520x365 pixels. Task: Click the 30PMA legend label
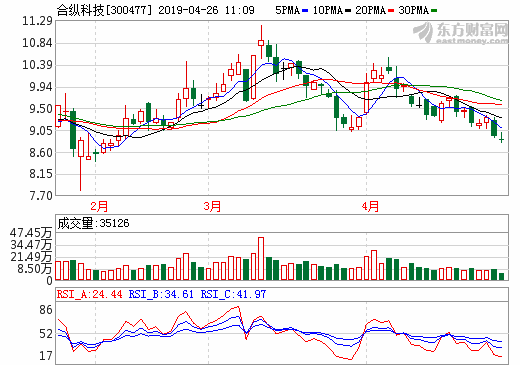(x=414, y=10)
